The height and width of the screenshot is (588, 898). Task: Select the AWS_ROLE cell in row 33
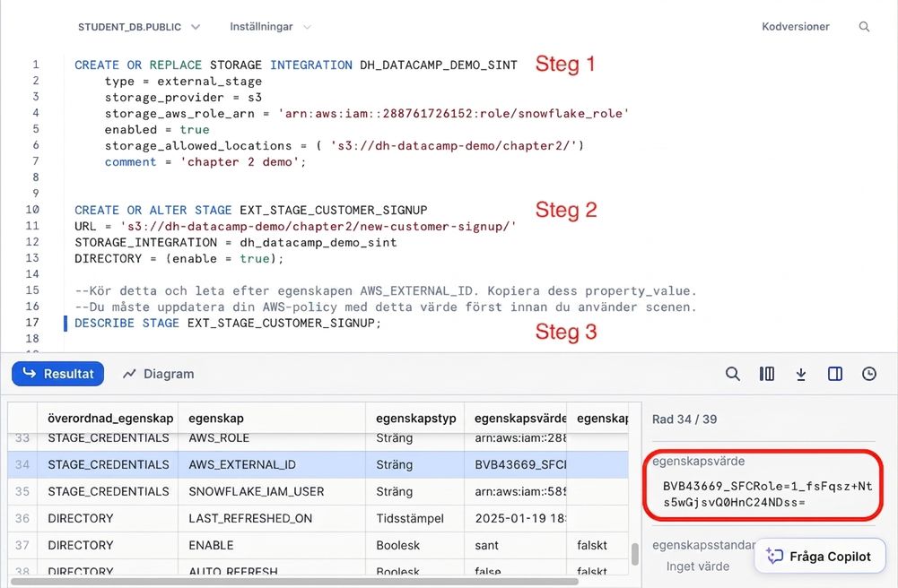coord(272,438)
